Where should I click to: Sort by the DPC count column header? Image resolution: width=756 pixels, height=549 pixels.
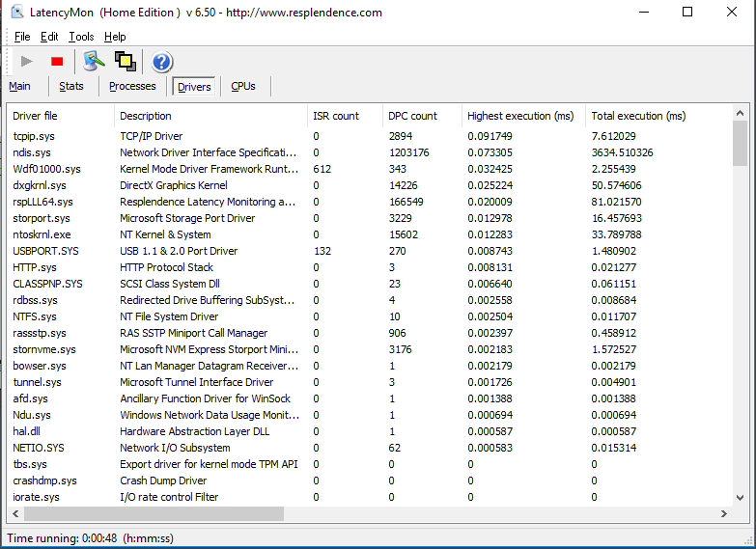[412, 116]
